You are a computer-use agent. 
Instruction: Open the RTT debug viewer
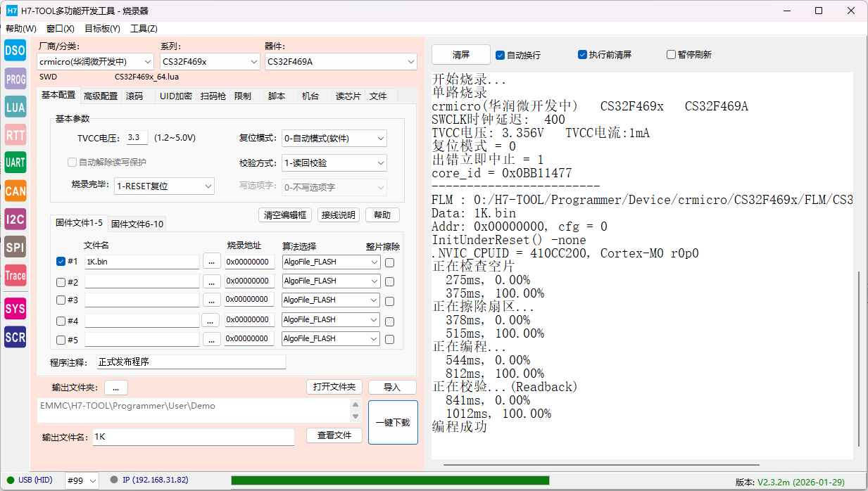[15, 134]
